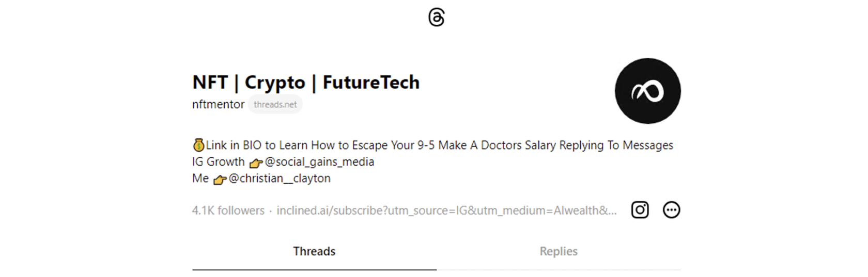Click pointing hand emoji before @social_gains_media

[x=256, y=163]
